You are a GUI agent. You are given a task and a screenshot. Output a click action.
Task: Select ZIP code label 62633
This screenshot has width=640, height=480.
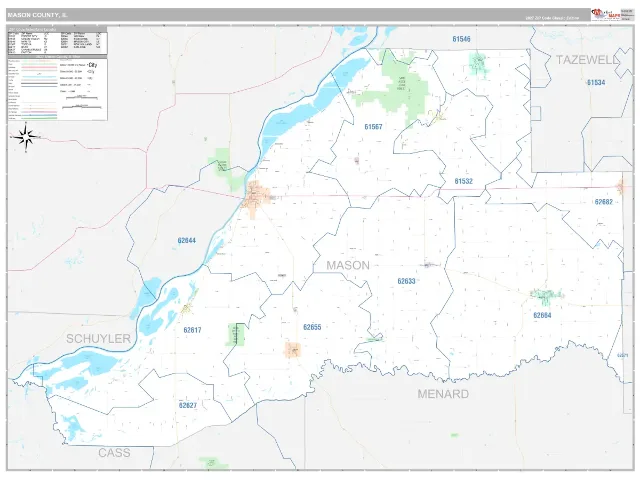pyautogui.click(x=406, y=281)
